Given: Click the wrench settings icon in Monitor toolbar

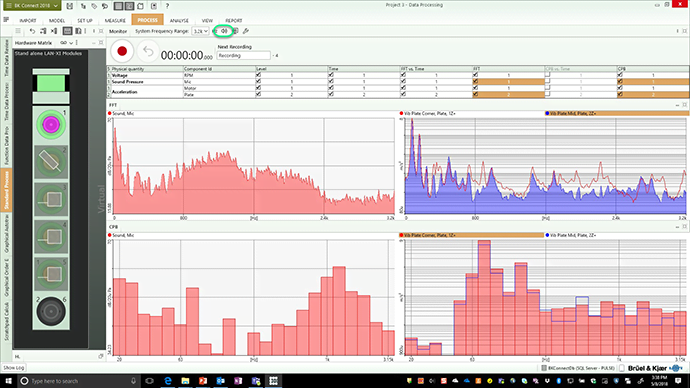Looking at the screenshot, I should [x=246, y=31].
